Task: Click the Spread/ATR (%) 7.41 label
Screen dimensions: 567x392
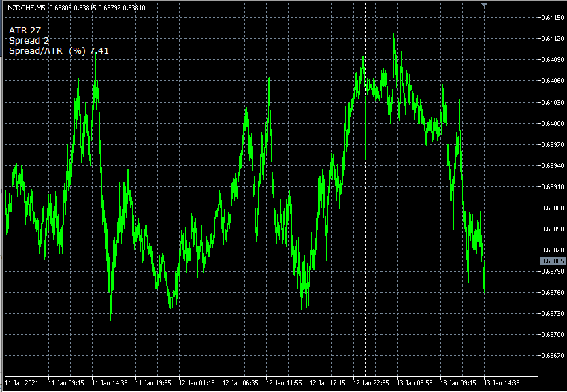Action: click(59, 51)
